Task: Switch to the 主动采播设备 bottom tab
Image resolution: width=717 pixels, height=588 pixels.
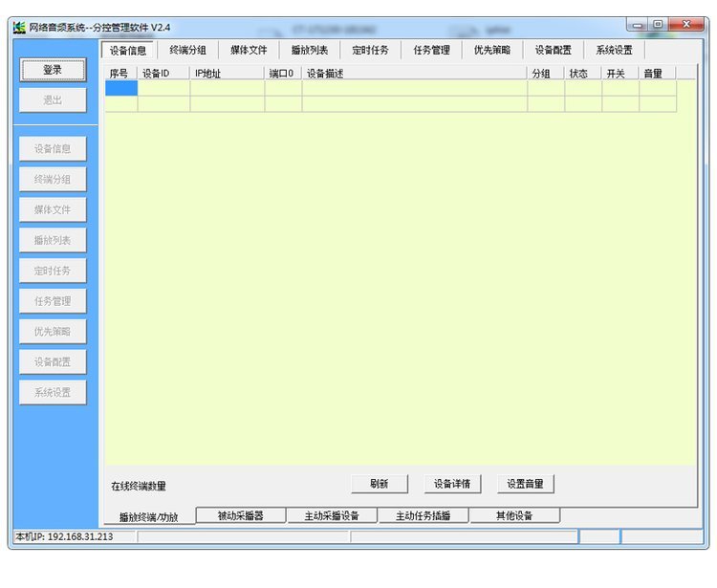Action: (332, 515)
